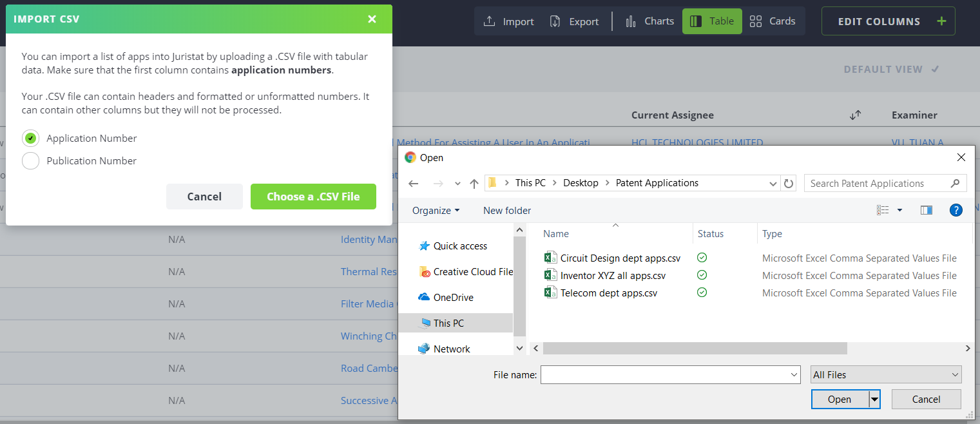Screen dimensions: 980x424
Task: Switch to Charts view
Action: [x=649, y=21]
